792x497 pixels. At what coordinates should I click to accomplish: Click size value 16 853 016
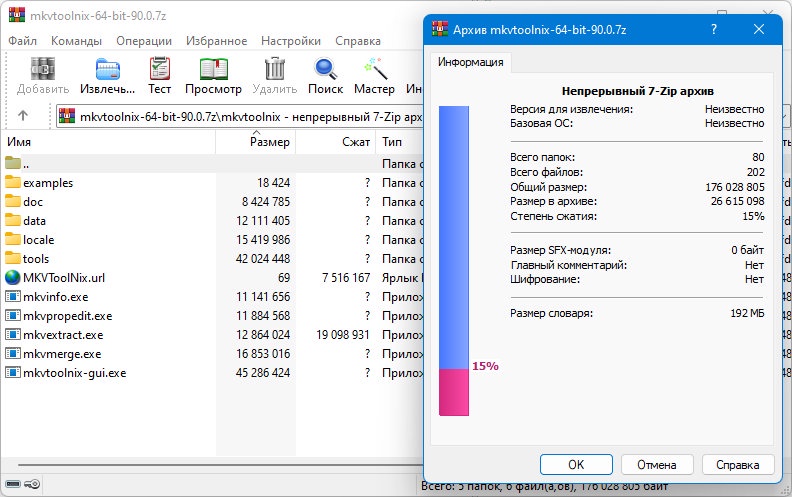tap(263, 354)
